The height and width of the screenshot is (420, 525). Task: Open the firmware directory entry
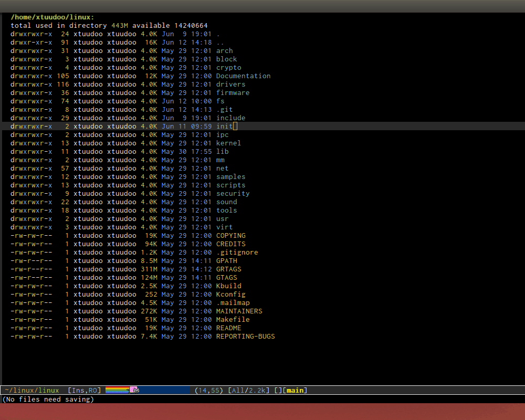click(x=233, y=93)
